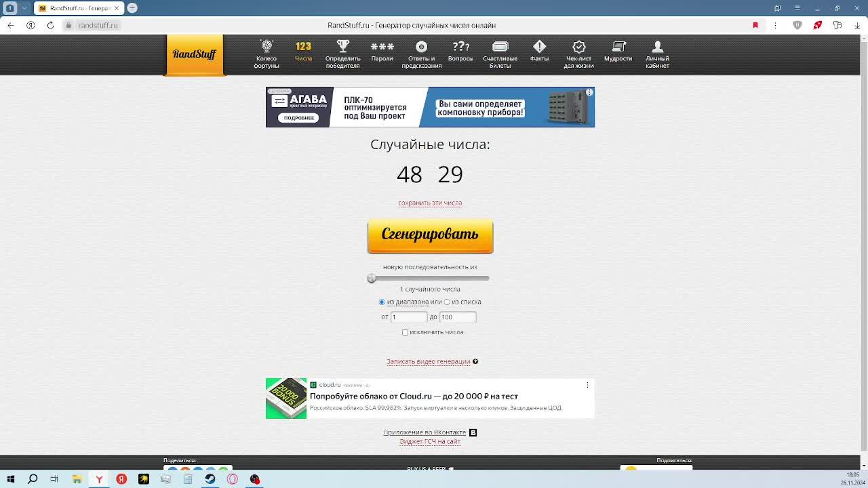The height and width of the screenshot is (488, 868).
Task: Switch to the RandStuff.ru tab
Action: (78, 8)
